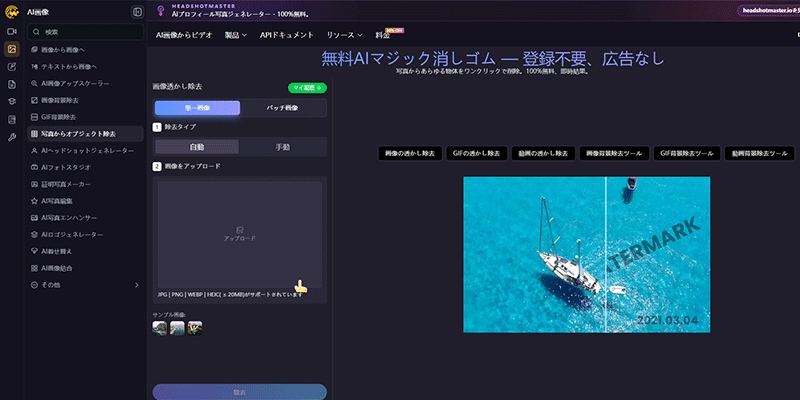Click the search field in sidebar

click(85, 32)
